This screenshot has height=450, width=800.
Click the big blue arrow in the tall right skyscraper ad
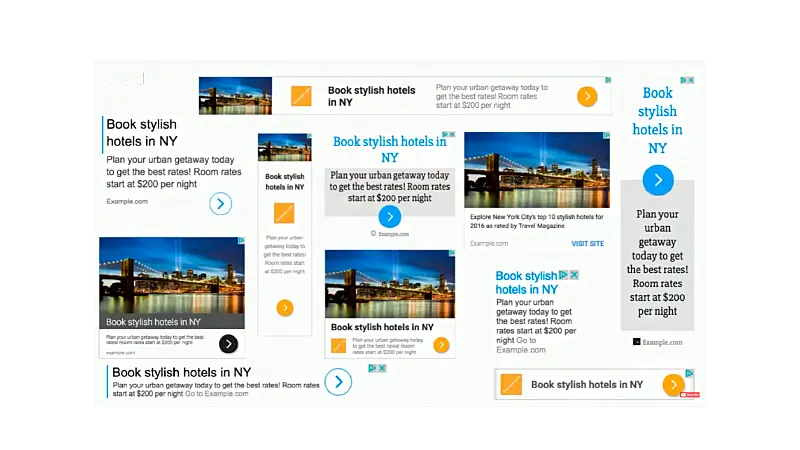coord(658,180)
